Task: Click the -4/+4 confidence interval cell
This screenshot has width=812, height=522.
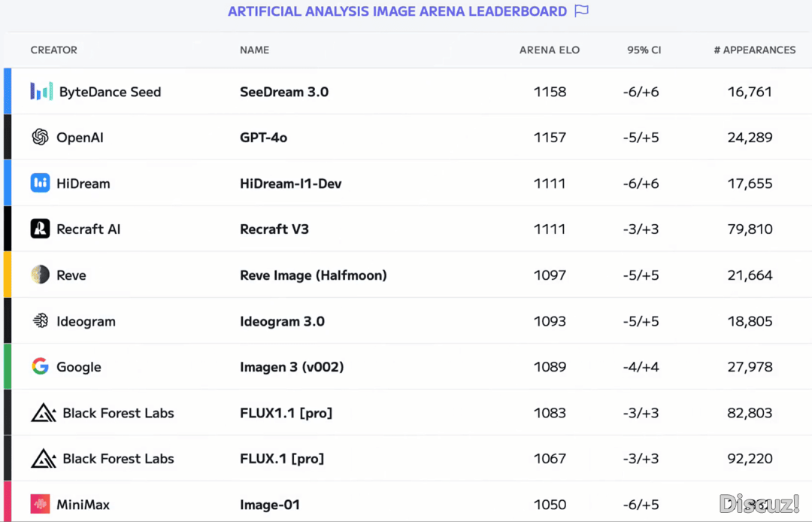Action: point(641,366)
